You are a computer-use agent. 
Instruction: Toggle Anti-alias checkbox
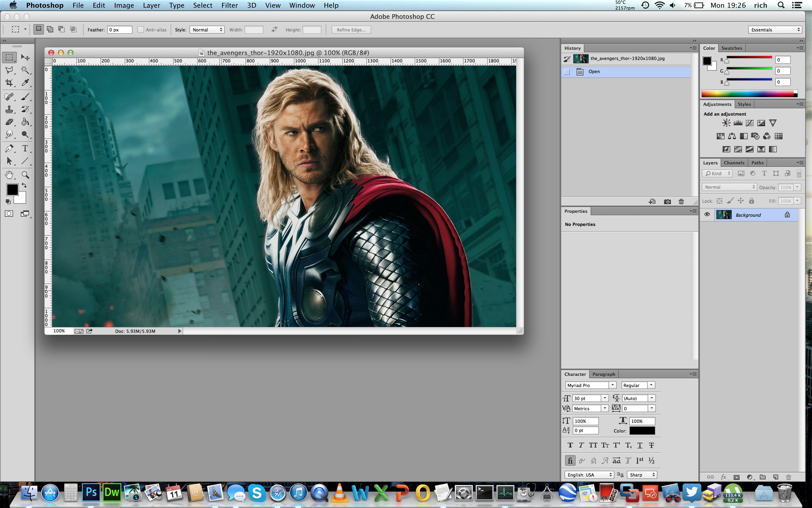click(x=141, y=30)
